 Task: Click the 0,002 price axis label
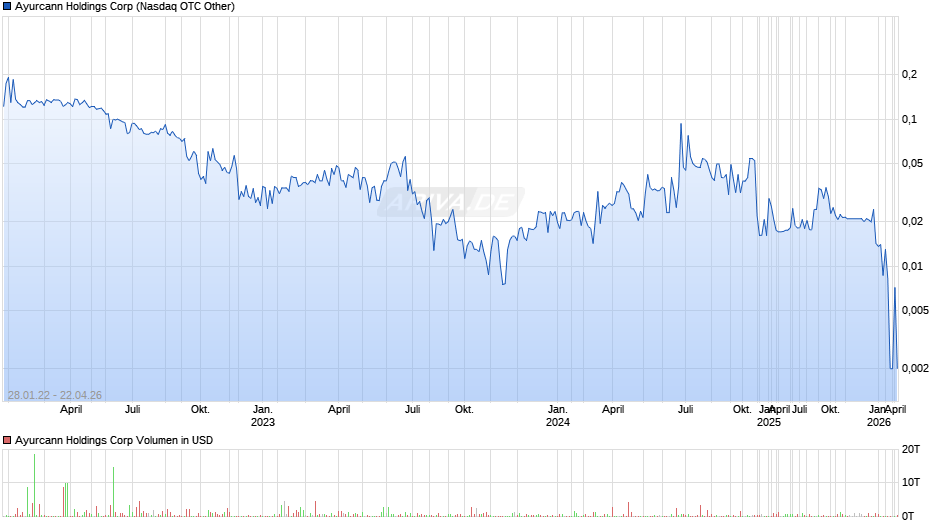pos(915,368)
